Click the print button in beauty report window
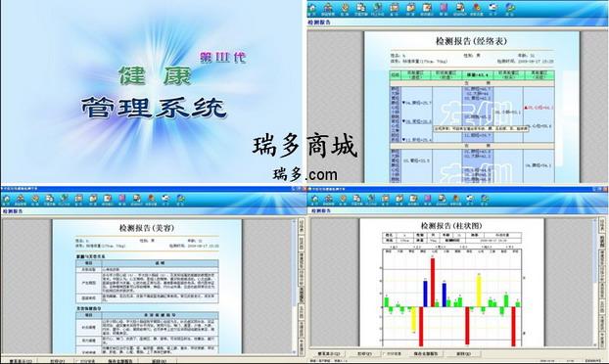This screenshot has width=609, height=364. 58,361
